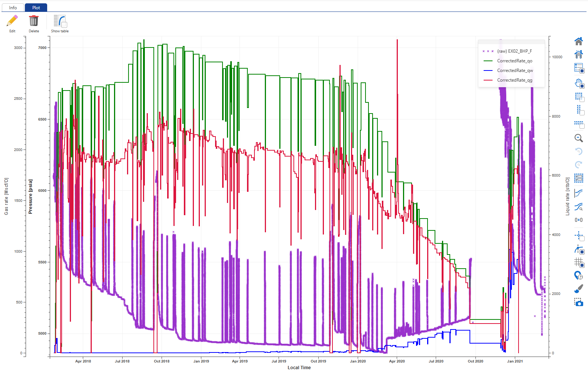The width and height of the screenshot is (588, 374).
Task: Toggle the legend list display
Action: 578,68
